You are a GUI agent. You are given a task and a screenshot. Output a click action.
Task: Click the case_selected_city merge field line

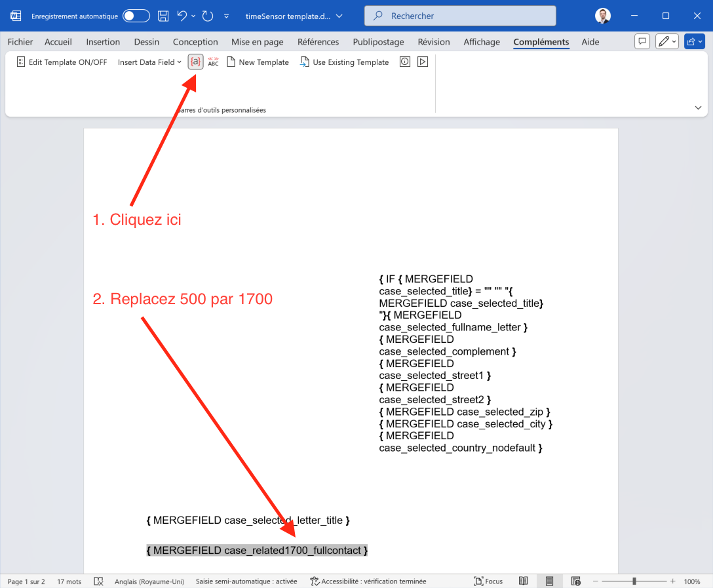466,424
